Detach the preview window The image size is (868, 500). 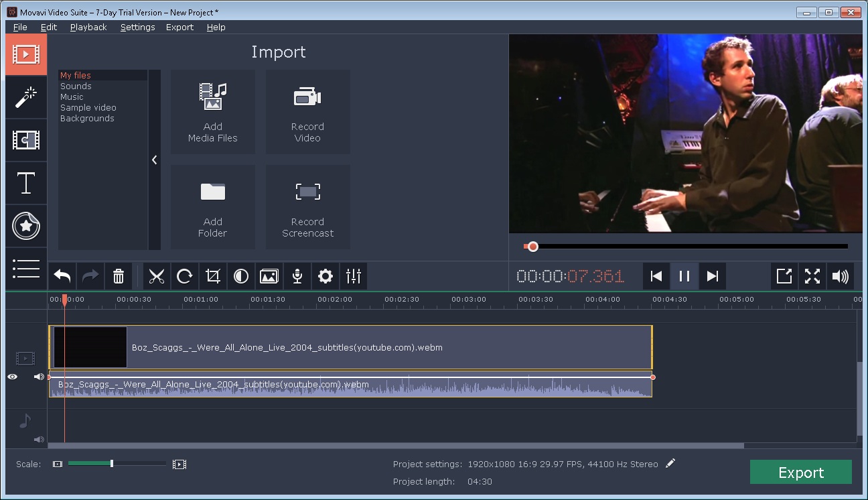tap(784, 276)
